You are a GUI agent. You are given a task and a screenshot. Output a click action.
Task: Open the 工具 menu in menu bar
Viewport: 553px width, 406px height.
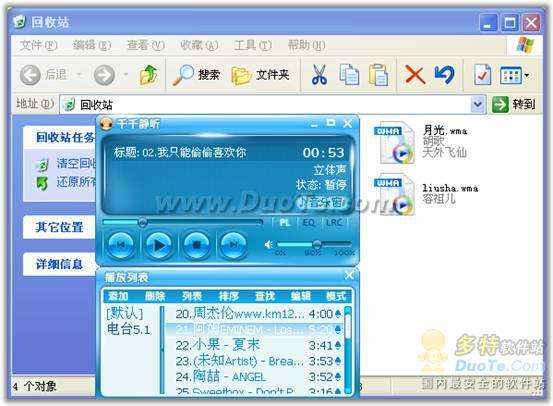coord(253,45)
